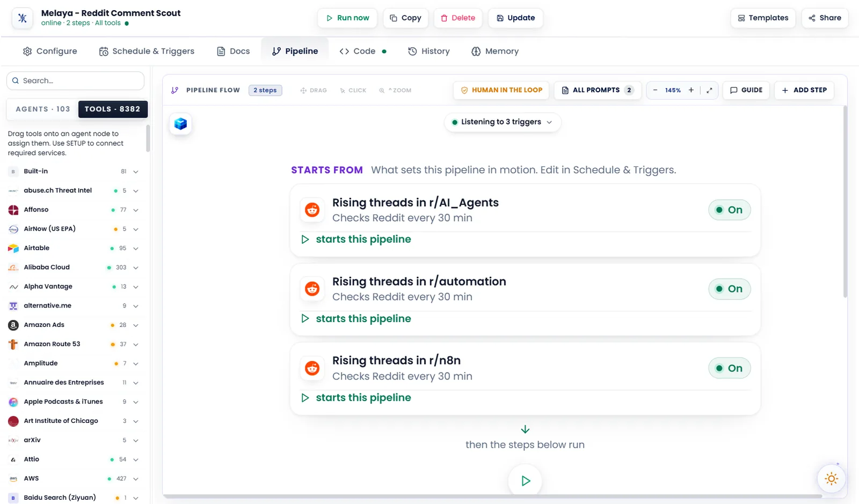Zoom out with the minus icon
The image size is (859, 504).
tap(655, 90)
